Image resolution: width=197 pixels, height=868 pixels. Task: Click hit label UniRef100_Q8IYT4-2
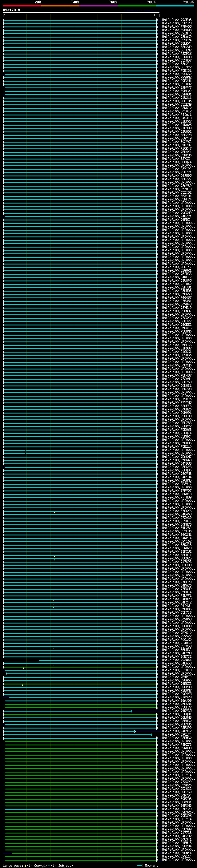(x=179, y=775)
